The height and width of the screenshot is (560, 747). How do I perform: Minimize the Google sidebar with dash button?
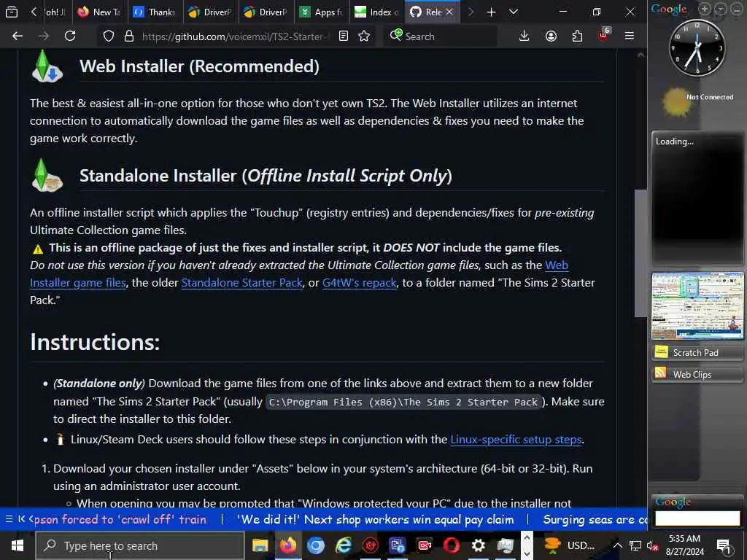pos(737,9)
